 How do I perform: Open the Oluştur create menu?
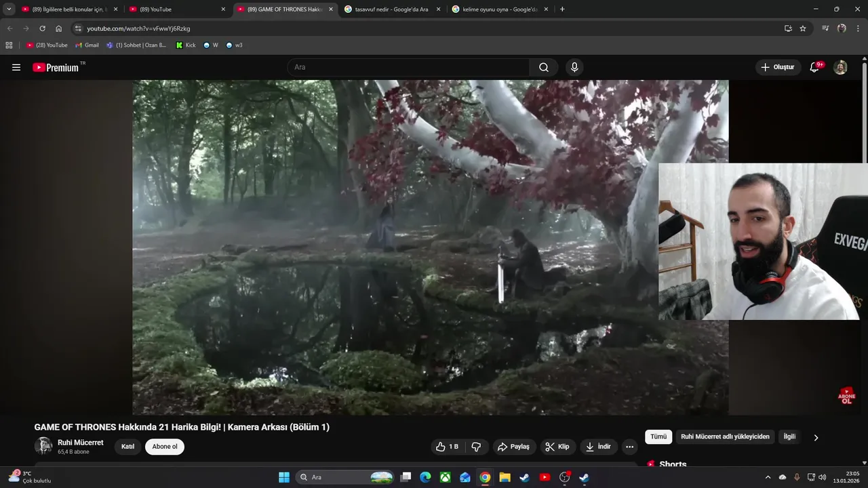tap(778, 67)
